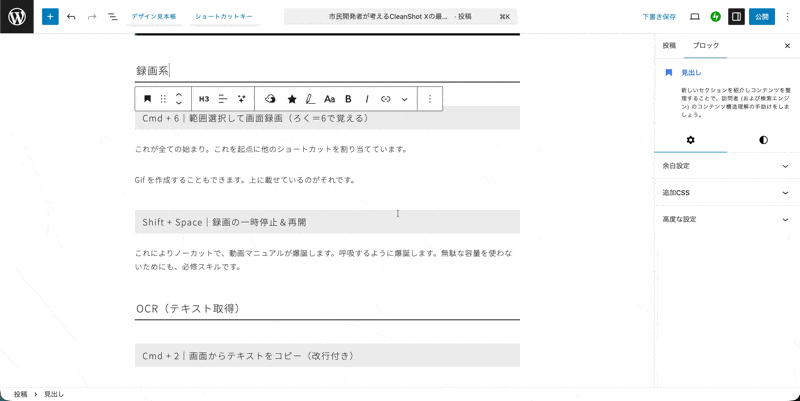Toggle italic formatting
Image resolution: width=800 pixels, height=401 pixels.
(367, 99)
